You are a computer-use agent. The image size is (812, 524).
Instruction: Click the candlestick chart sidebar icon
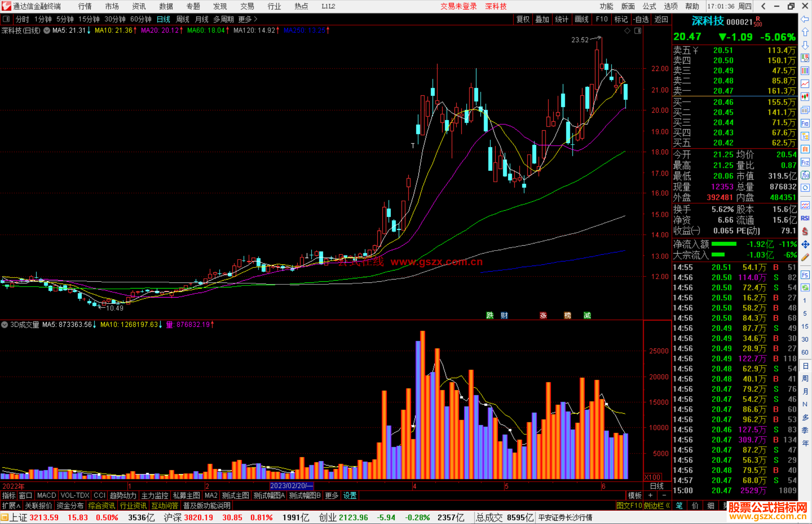[805, 97]
